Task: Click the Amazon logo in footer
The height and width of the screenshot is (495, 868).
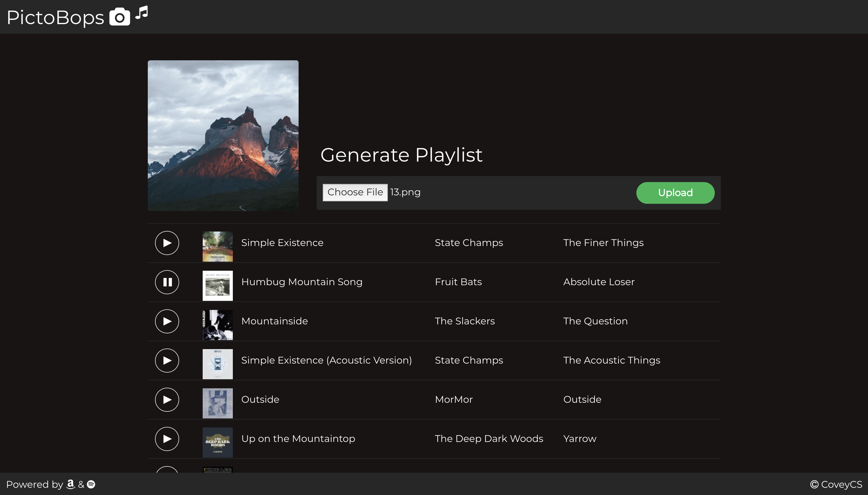Action: coord(70,484)
